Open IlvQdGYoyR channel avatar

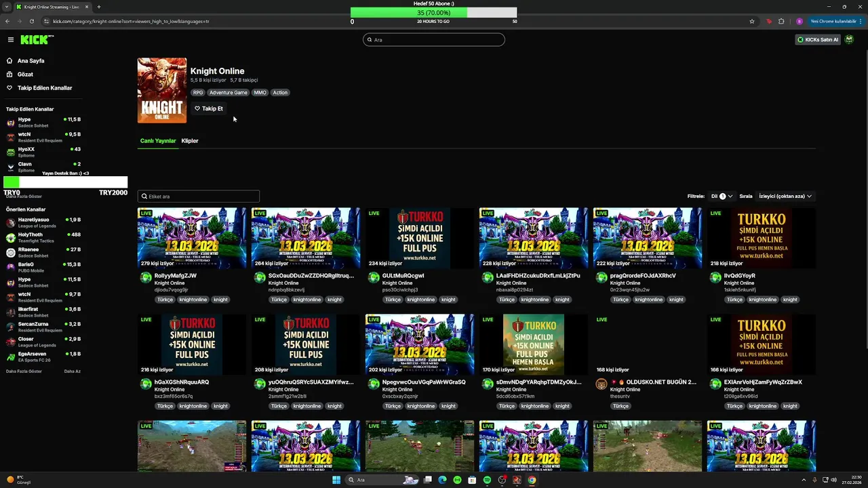coord(715,278)
